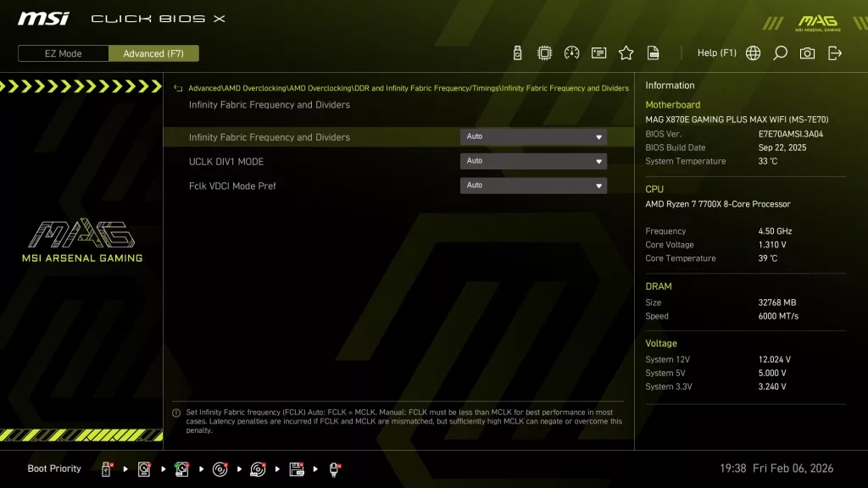Open the Fclk VDCI Mode Pref dropdown
This screenshot has height=488, width=868.
(x=533, y=186)
